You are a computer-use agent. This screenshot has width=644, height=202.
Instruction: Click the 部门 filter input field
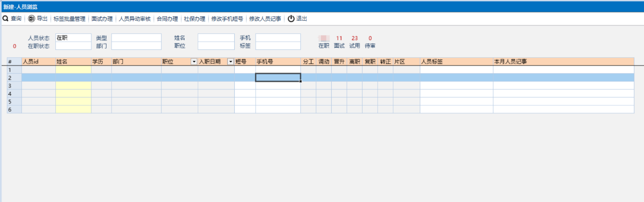pyautogui.click(x=136, y=46)
